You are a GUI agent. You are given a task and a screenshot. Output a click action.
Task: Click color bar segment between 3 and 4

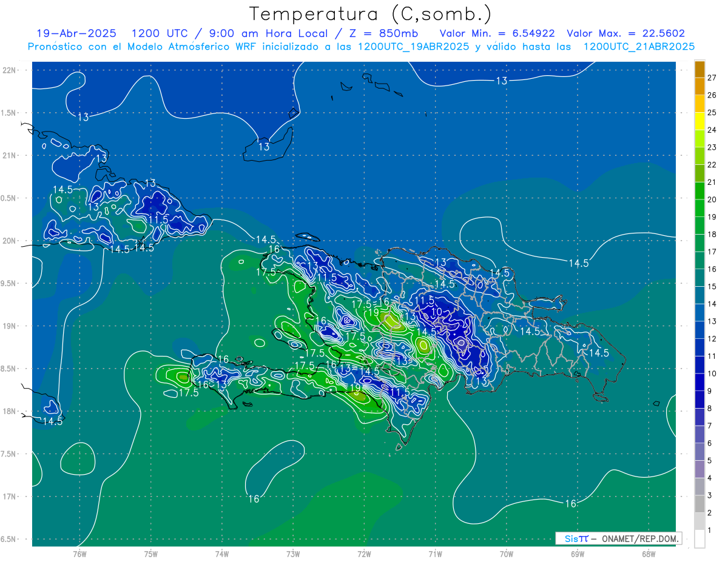coord(699,487)
